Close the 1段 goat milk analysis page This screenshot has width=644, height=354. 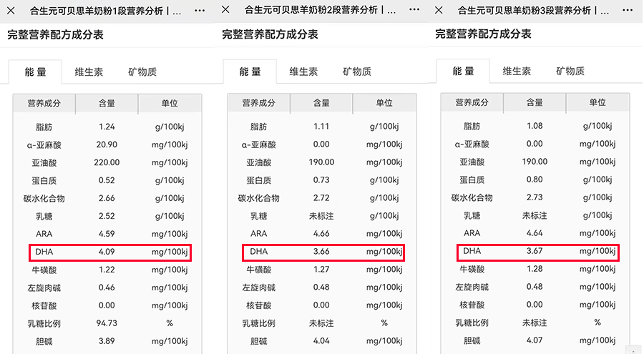click(x=11, y=11)
